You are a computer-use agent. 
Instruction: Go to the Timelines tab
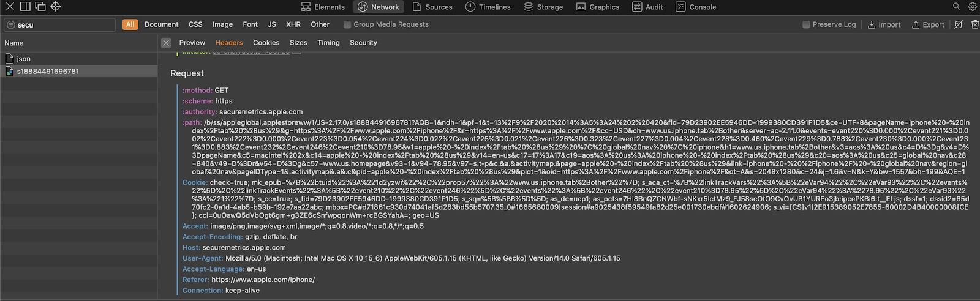tap(488, 7)
